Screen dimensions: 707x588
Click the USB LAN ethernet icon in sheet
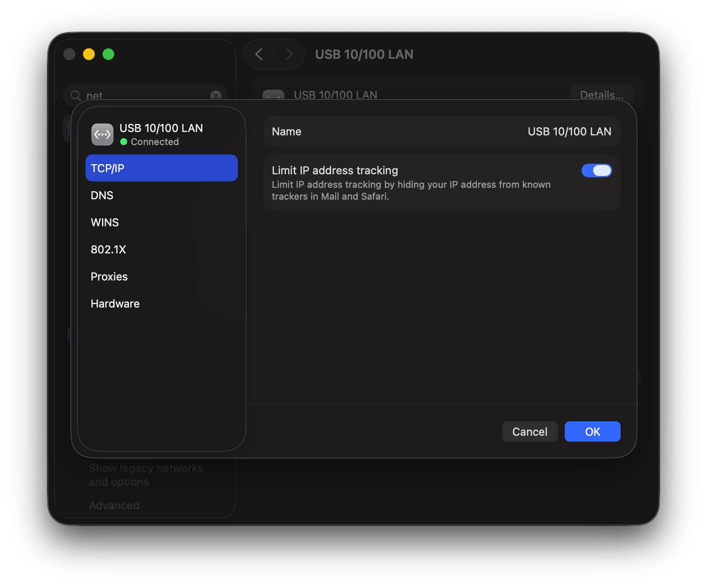pos(102,135)
